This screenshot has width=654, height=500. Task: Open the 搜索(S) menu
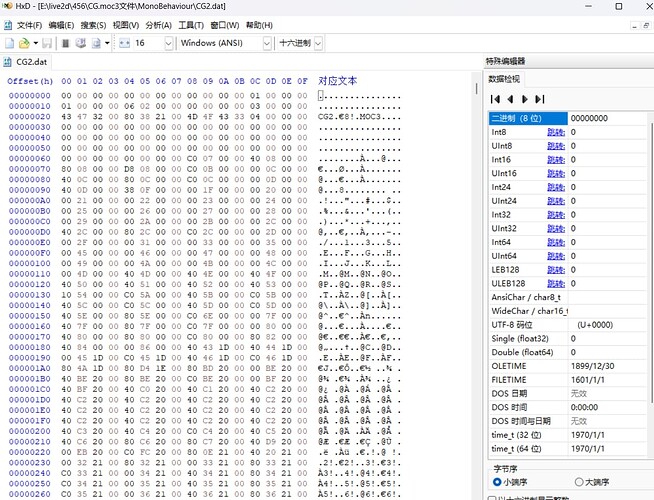point(93,25)
